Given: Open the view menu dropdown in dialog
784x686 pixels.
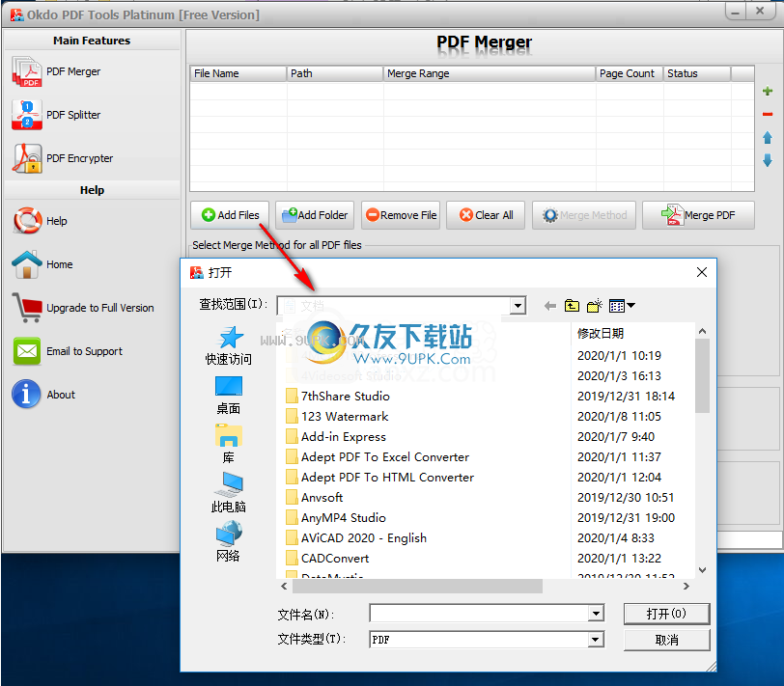Looking at the screenshot, I should pyautogui.click(x=622, y=306).
